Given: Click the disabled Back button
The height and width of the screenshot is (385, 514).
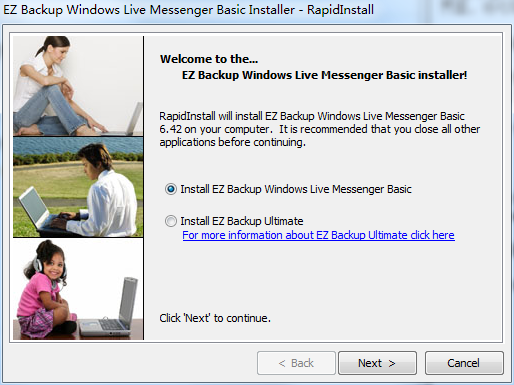Looking at the screenshot, I should (x=296, y=363).
